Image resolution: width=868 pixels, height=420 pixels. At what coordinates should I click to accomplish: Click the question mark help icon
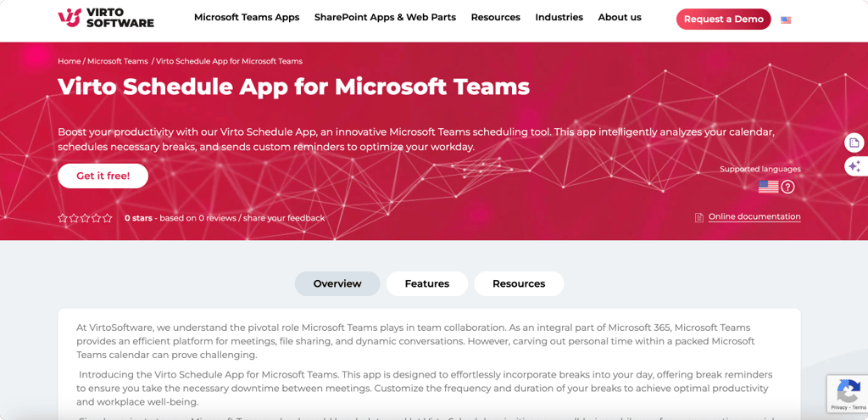click(787, 187)
